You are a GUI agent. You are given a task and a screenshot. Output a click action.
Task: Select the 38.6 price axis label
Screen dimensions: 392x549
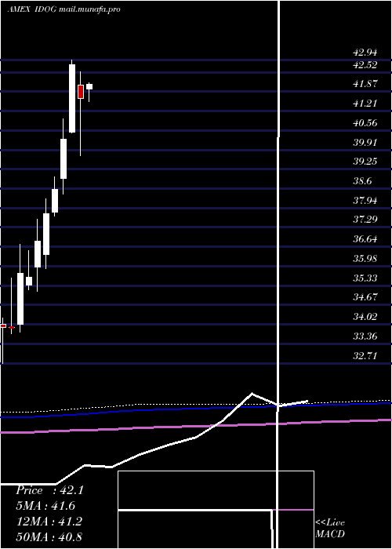tap(362, 181)
